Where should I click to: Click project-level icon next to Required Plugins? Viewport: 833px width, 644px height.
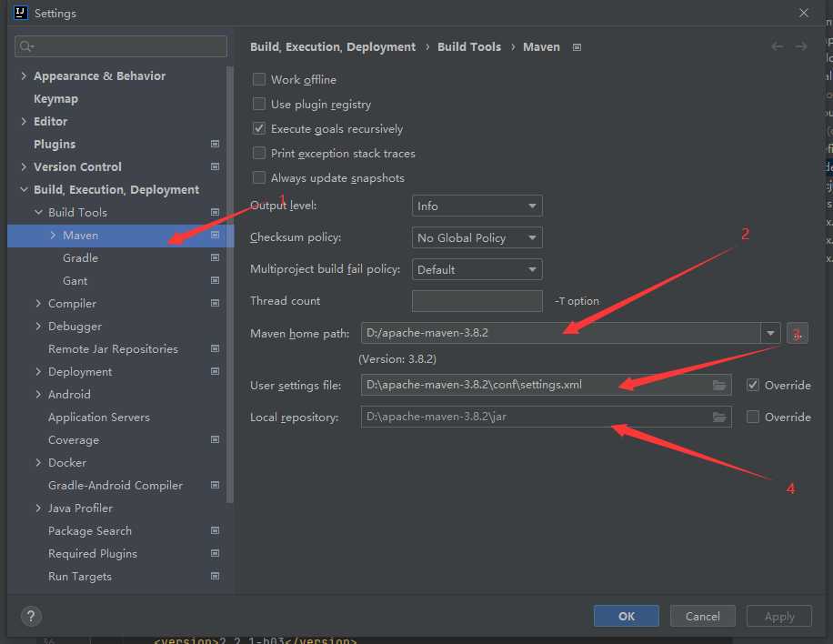[x=215, y=553]
